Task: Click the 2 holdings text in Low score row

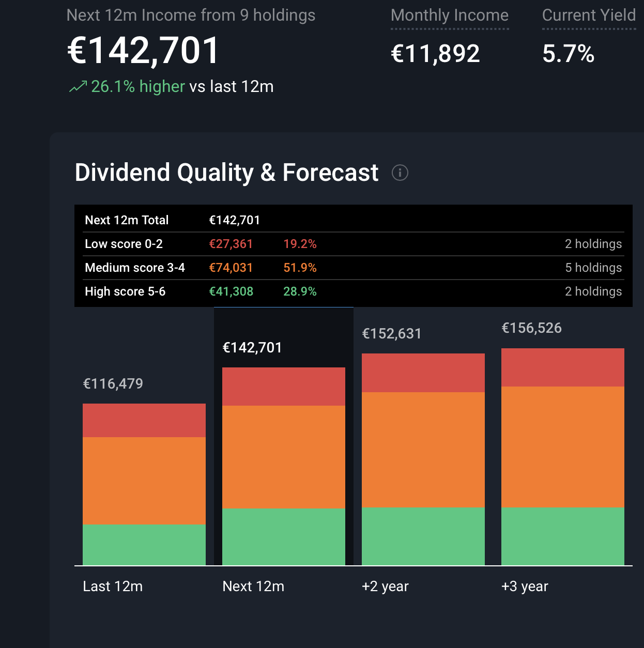Action: [593, 244]
